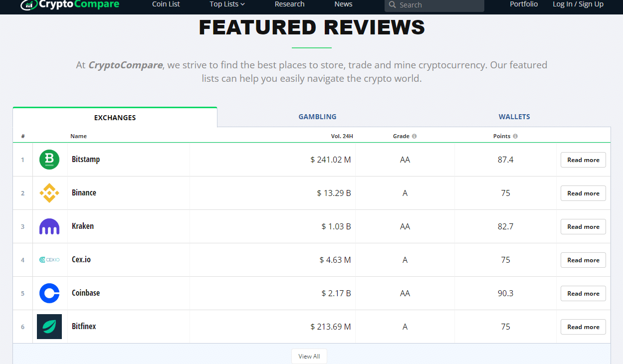623x364 pixels.
Task: Expand the Top Lists dropdown menu
Action: (227, 4)
